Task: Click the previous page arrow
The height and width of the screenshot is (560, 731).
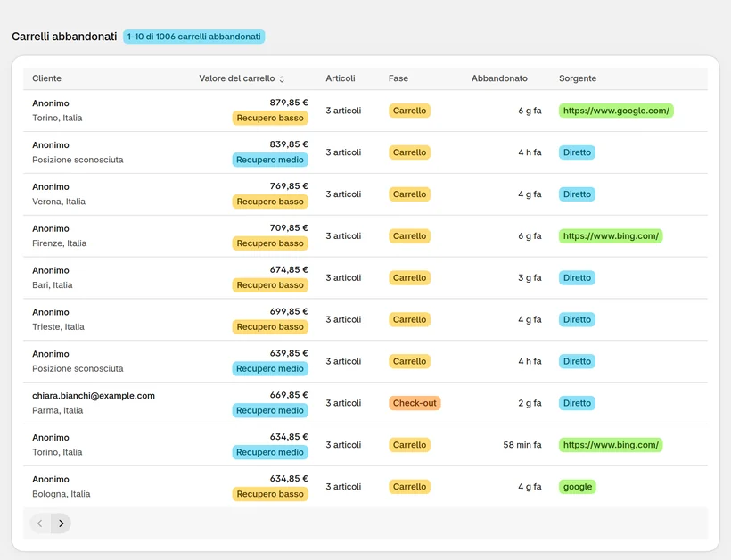Action: 40,523
